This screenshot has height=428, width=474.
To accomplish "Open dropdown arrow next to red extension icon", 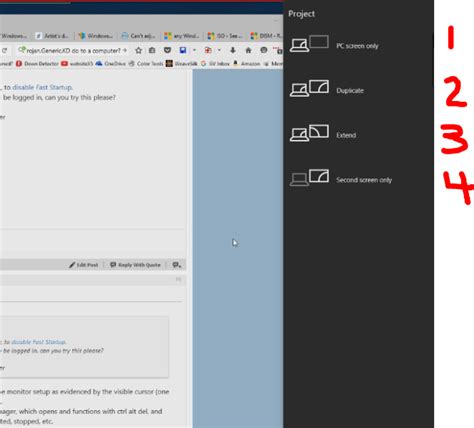I will (x=219, y=50).
